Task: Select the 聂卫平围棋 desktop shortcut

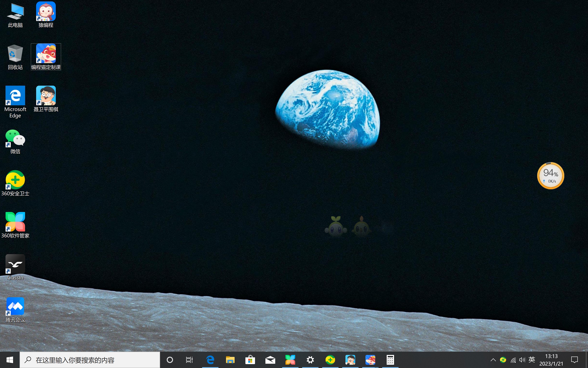Action: pos(46,99)
